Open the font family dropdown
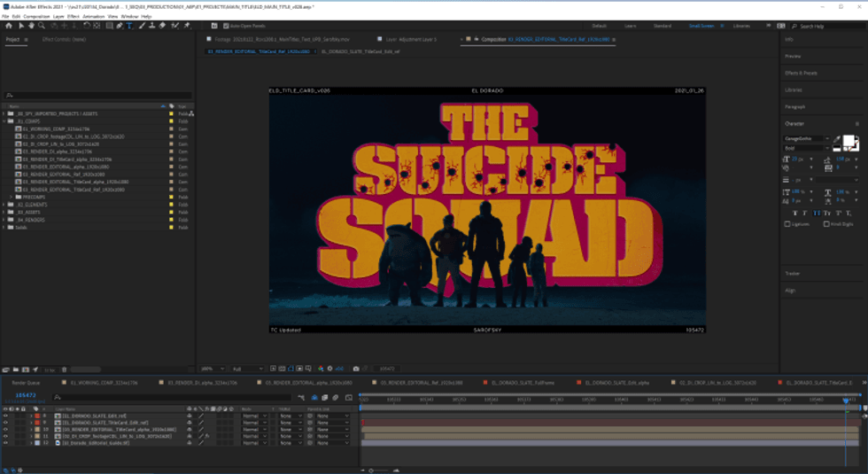 (807, 138)
